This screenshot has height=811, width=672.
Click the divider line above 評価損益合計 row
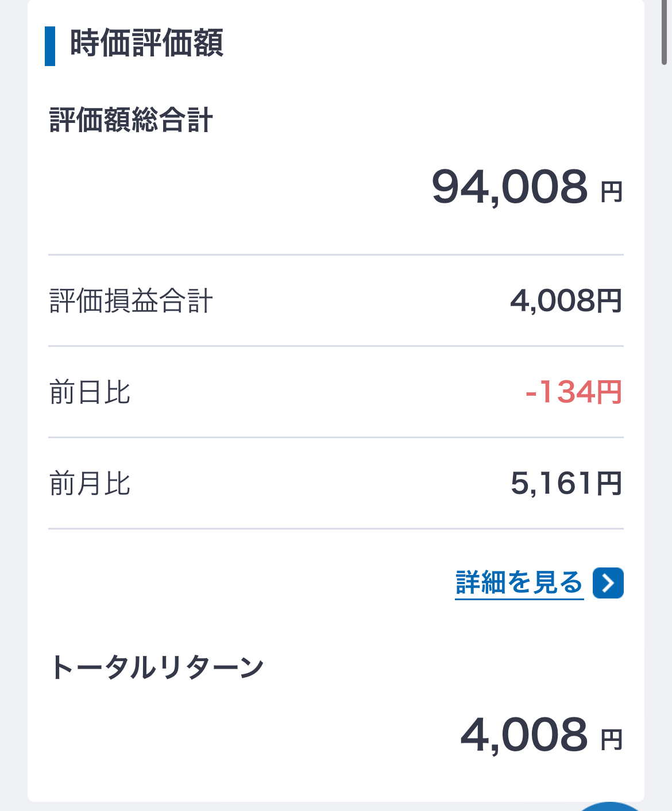pos(336,254)
